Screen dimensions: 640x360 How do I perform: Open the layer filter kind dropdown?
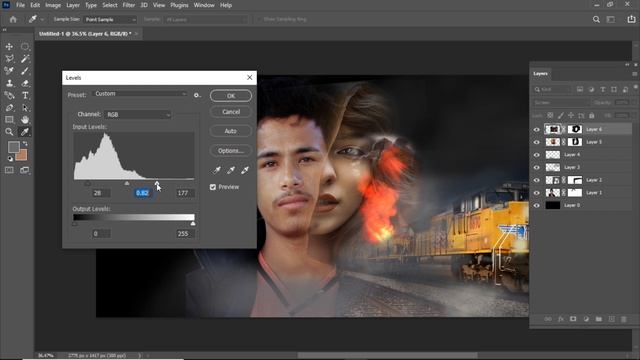pos(552,89)
